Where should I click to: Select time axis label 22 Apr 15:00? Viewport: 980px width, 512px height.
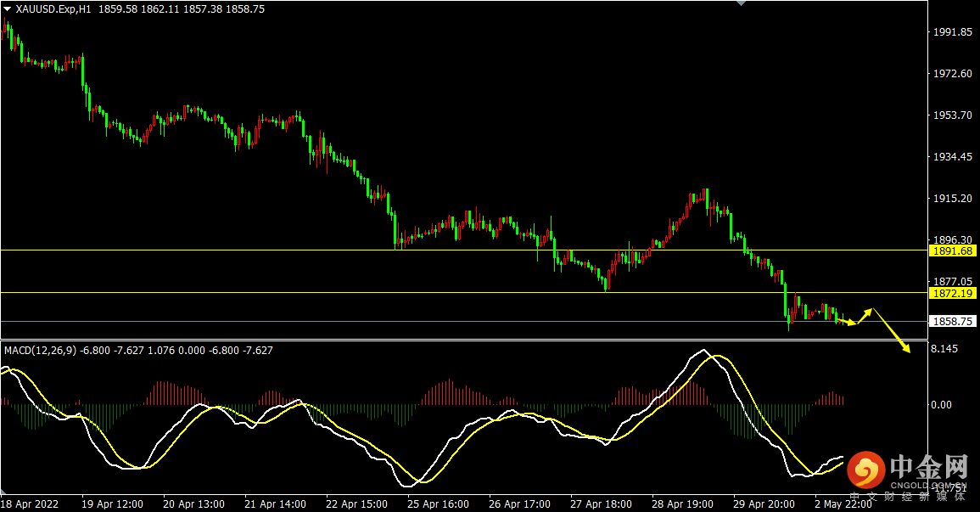tap(356, 504)
